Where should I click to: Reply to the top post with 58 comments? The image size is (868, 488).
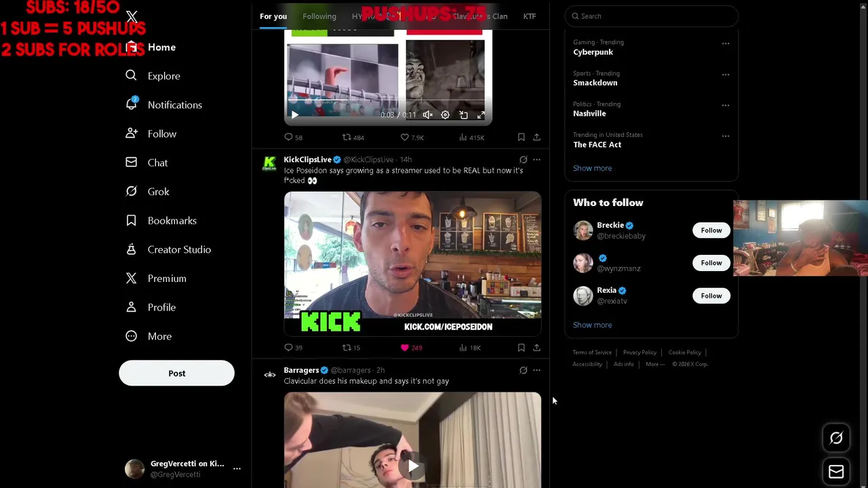[x=294, y=138]
